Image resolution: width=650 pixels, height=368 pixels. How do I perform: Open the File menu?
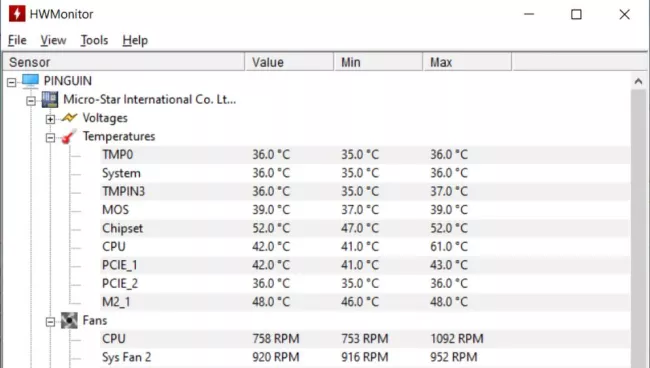(17, 40)
